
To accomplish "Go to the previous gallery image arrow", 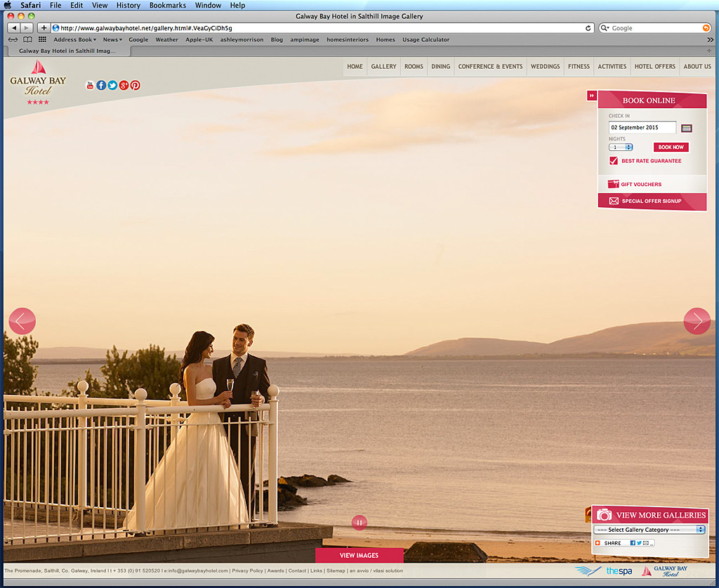I will point(22,321).
